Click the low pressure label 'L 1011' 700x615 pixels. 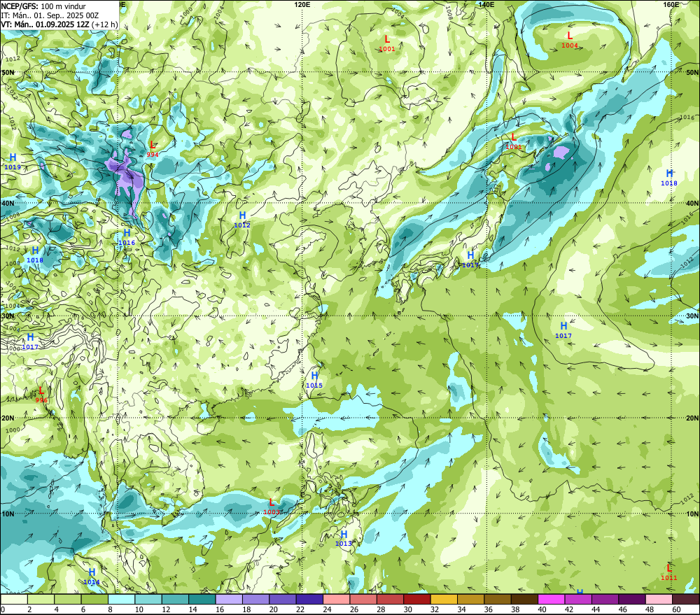pyautogui.click(x=668, y=572)
